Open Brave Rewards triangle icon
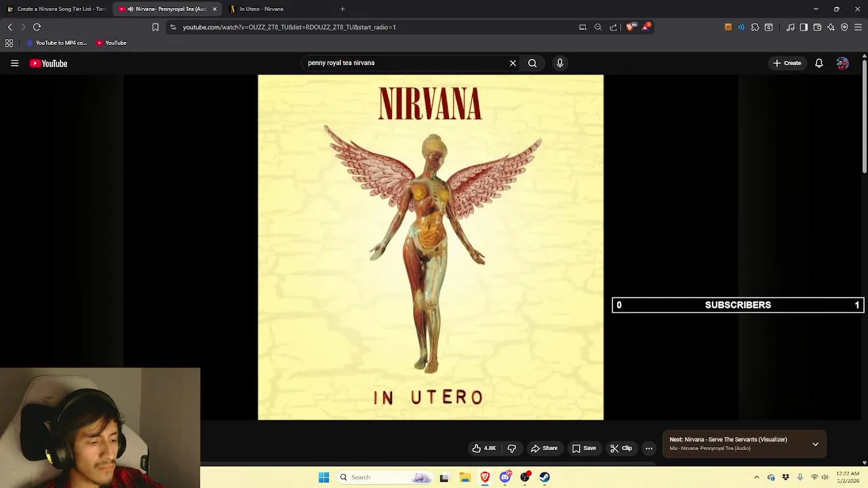The height and width of the screenshot is (488, 868). (x=646, y=27)
